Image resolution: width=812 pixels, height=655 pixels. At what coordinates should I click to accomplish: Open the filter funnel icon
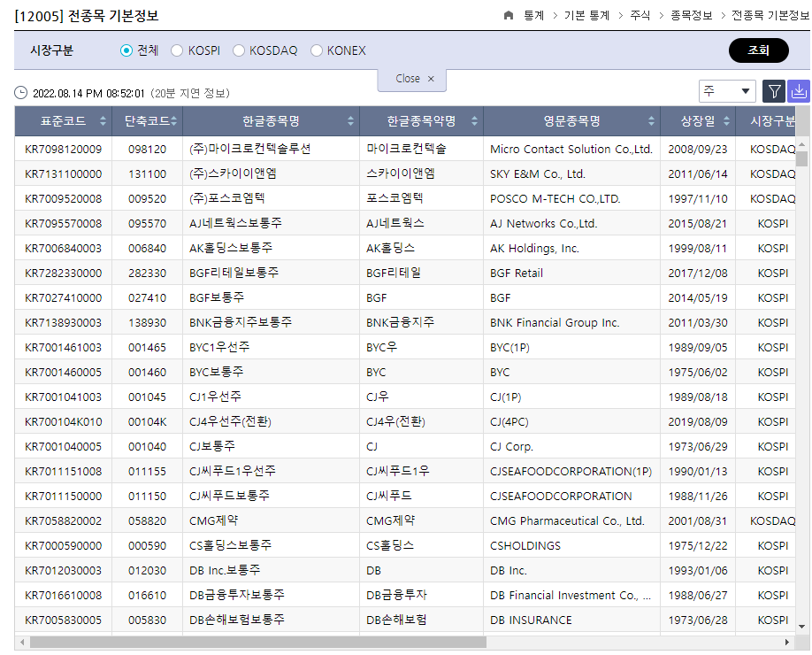(x=774, y=92)
